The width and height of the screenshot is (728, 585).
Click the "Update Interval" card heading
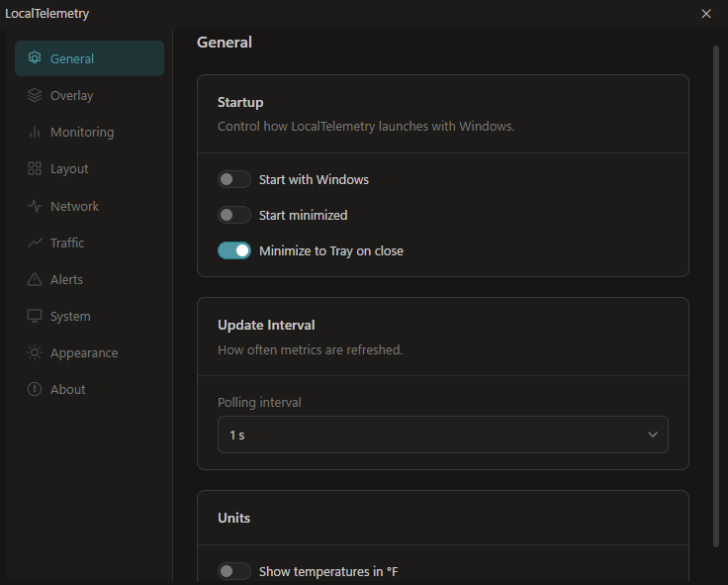click(266, 325)
